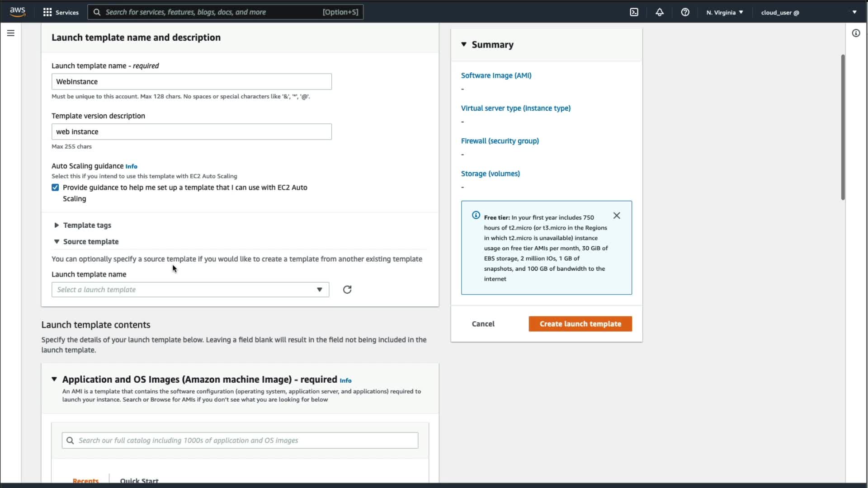This screenshot has width=868, height=488.
Task: Dismiss the Free tier notice
Action: click(x=616, y=216)
